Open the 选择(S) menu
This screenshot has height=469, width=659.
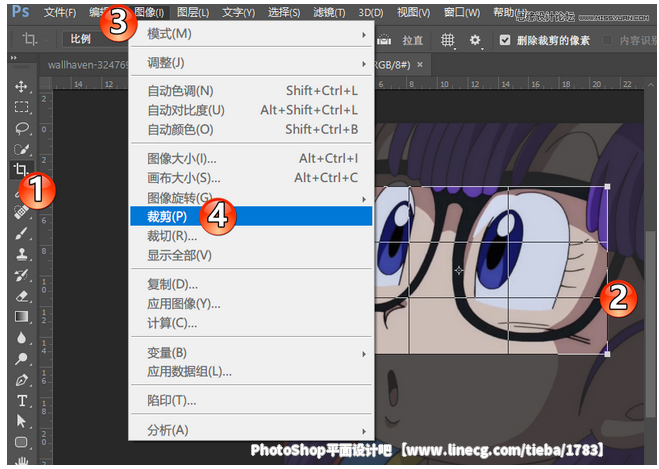[284, 13]
